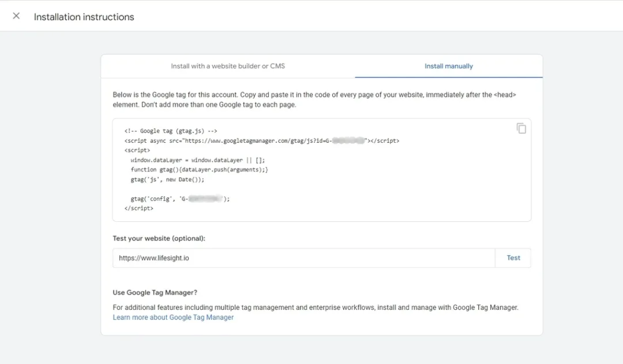This screenshot has width=623, height=364.
Task: Click the gtag('config' code line
Action: coord(180,199)
